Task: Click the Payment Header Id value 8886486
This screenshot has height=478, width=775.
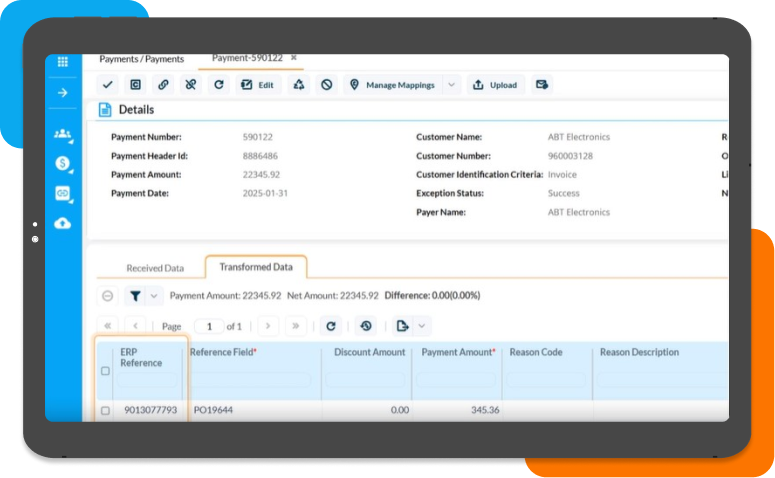Action: click(x=260, y=156)
